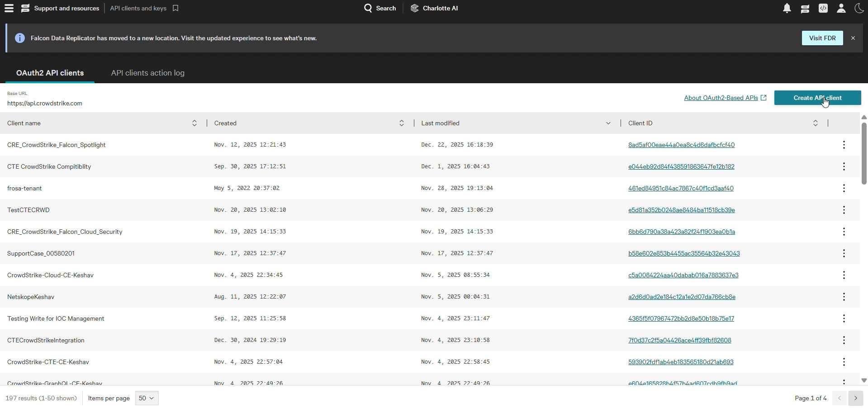Click the Support and resources chat icon

coord(25,8)
